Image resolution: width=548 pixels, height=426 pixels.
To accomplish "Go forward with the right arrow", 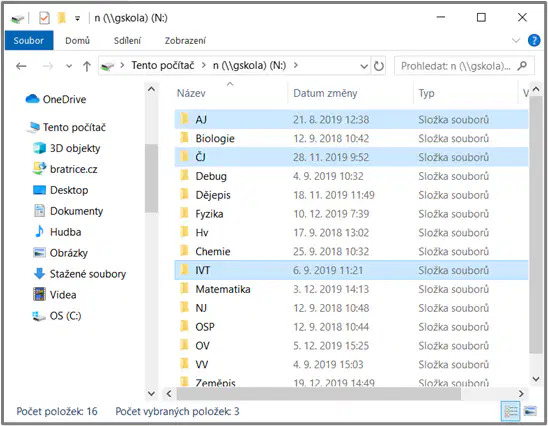I will point(48,66).
